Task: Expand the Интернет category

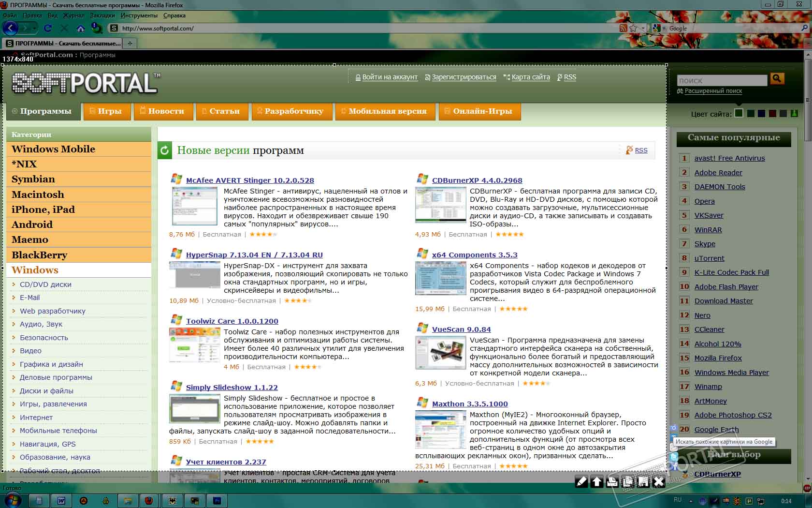Action: click(36, 418)
